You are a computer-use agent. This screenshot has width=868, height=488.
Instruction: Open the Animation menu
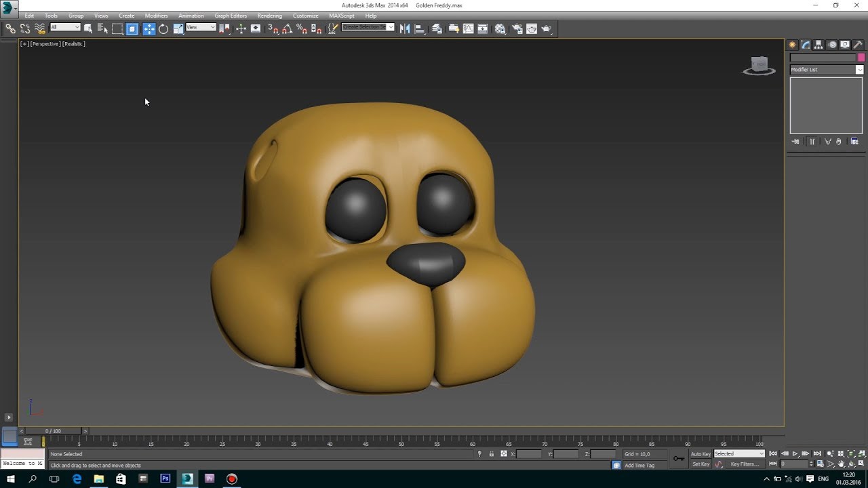pyautogui.click(x=191, y=16)
